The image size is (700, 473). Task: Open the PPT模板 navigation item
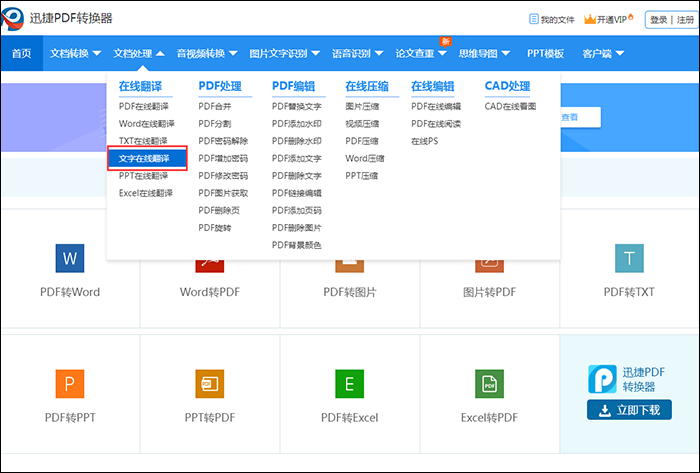[545, 53]
